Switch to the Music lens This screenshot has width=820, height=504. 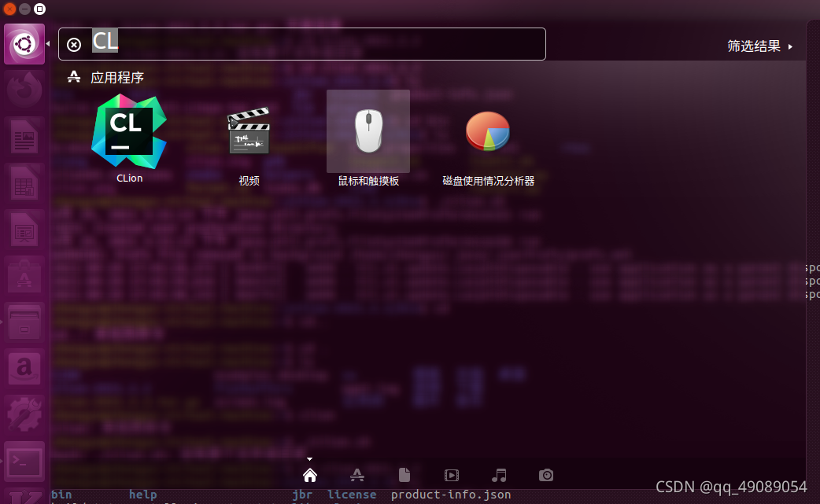499,475
